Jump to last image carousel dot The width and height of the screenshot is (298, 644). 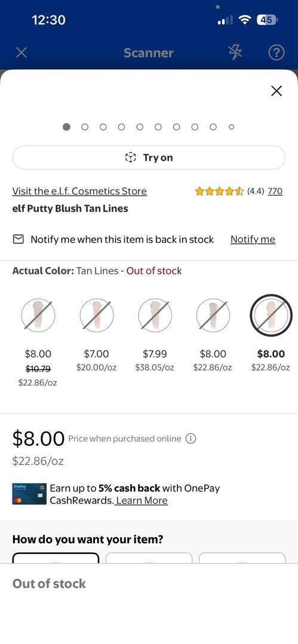[x=231, y=128]
